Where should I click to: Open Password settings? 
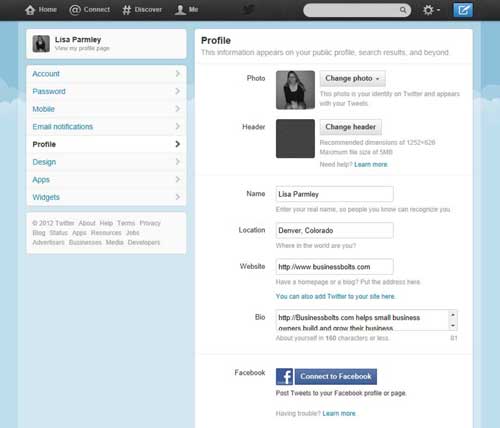(x=106, y=91)
